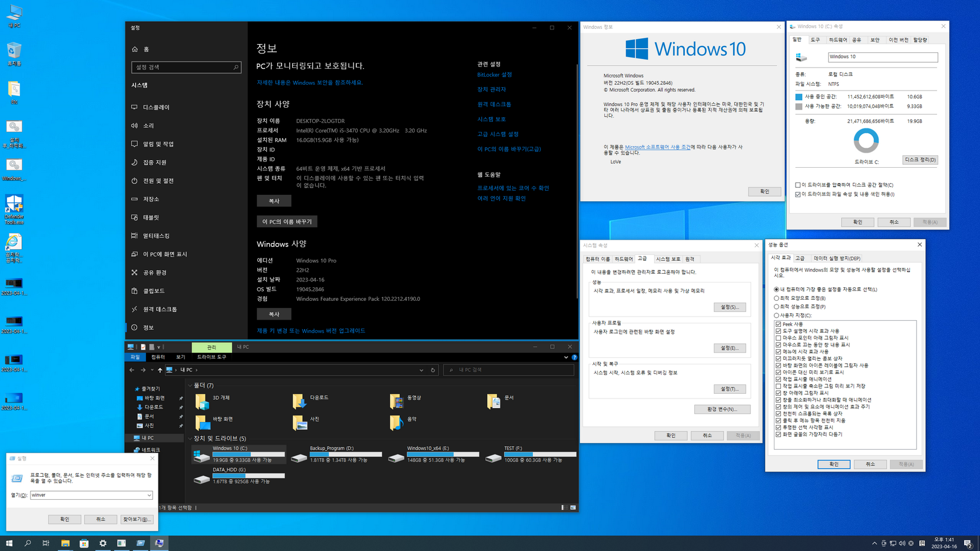This screenshot has width=980, height=551.
Task: Switch to 고급 tab in 성능 옵션
Action: 800,258
